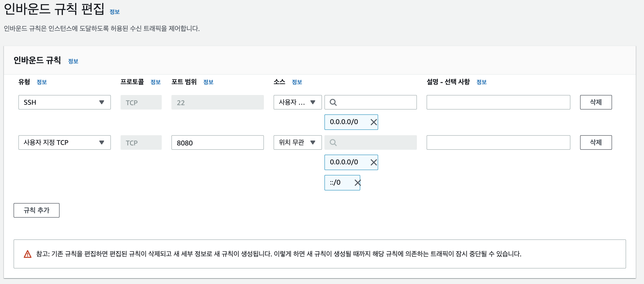This screenshot has width=644, height=284.
Task: Remove 0.0.0.0/0 chip from port 8080 rule
Action: 374,162
